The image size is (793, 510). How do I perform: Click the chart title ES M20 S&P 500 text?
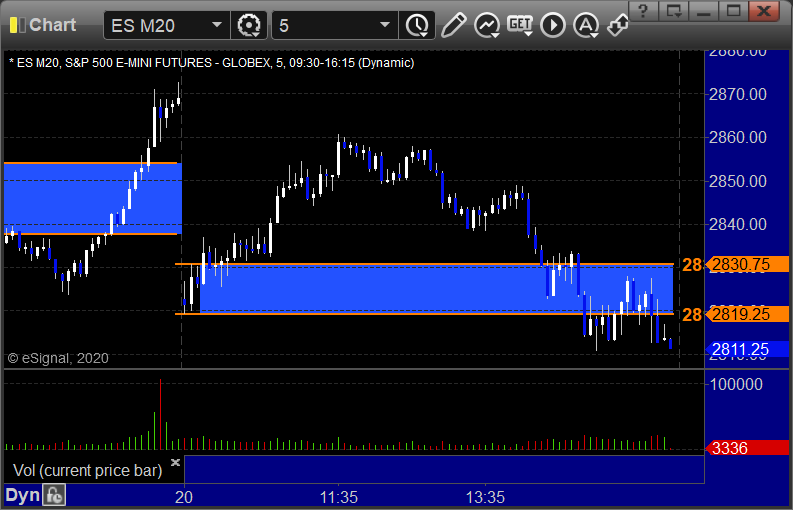click(211, 63)
